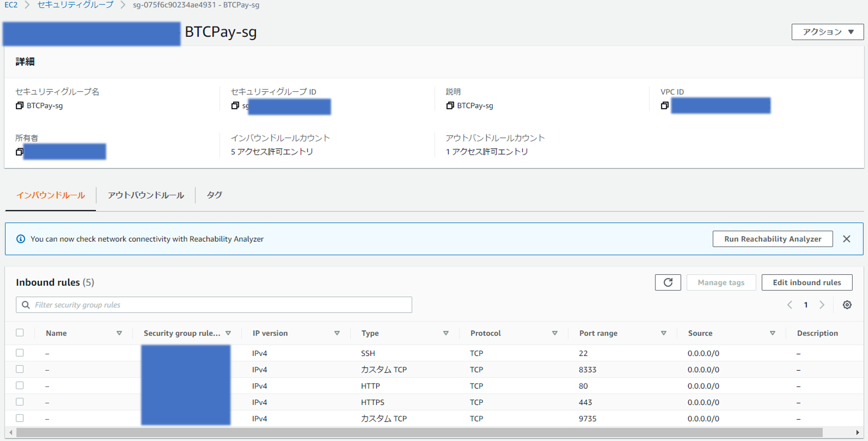Switch to the アウトバウンドルール tab

click(146, 195)
